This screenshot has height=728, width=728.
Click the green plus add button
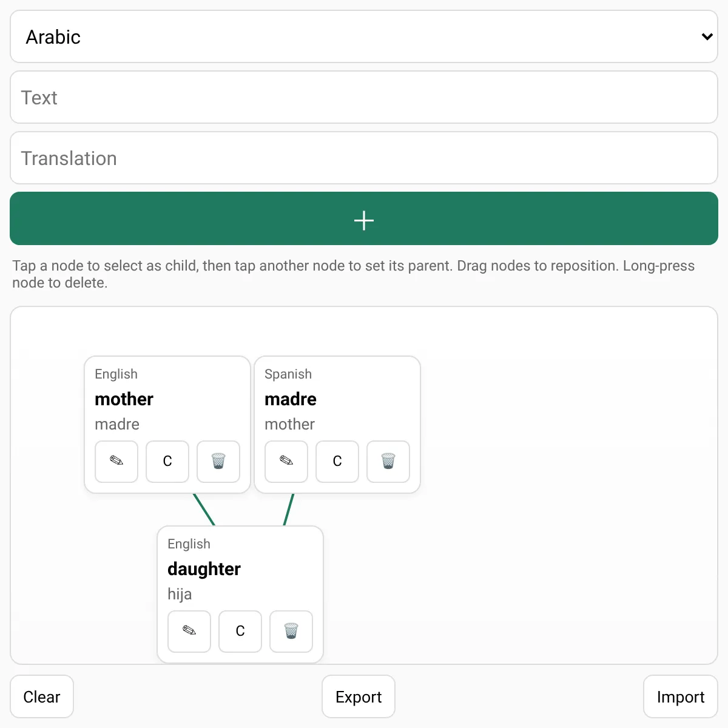click(x=364, y=218)
